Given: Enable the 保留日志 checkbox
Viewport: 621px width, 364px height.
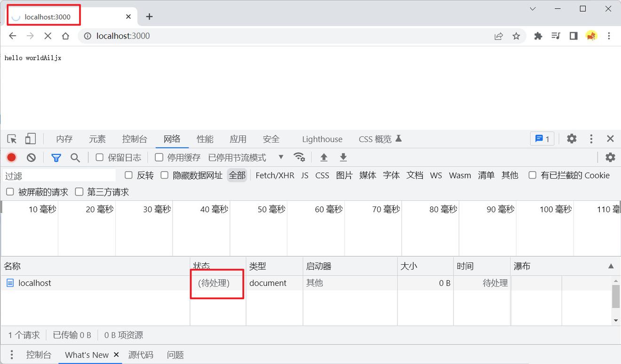Looking at the screenshot, I should (x=100, y=158).
